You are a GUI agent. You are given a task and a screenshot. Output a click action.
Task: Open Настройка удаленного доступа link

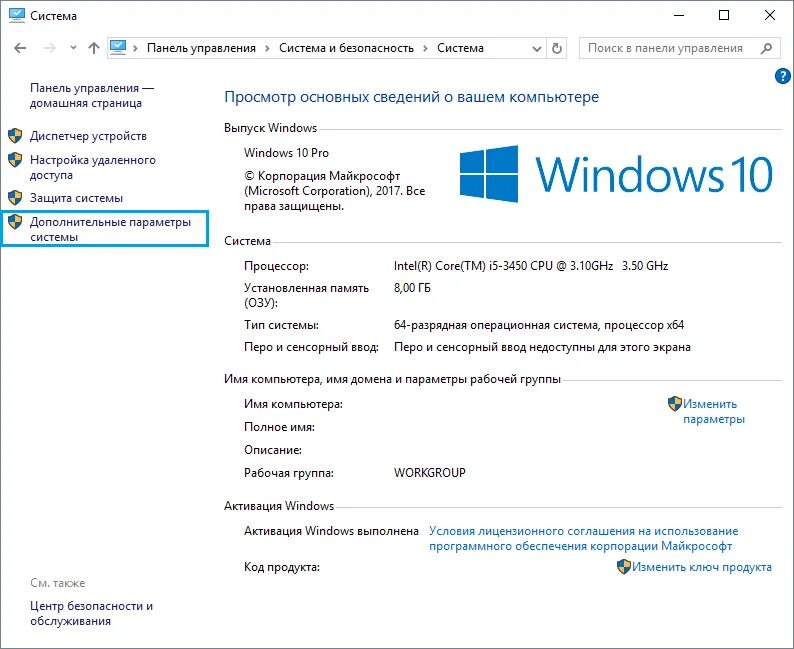coord(93,167)
